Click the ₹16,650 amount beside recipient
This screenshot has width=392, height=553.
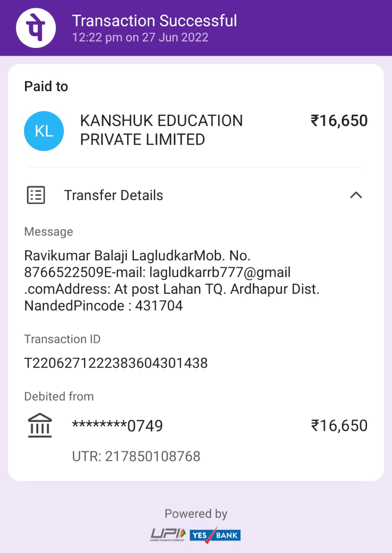click(339, 121)
